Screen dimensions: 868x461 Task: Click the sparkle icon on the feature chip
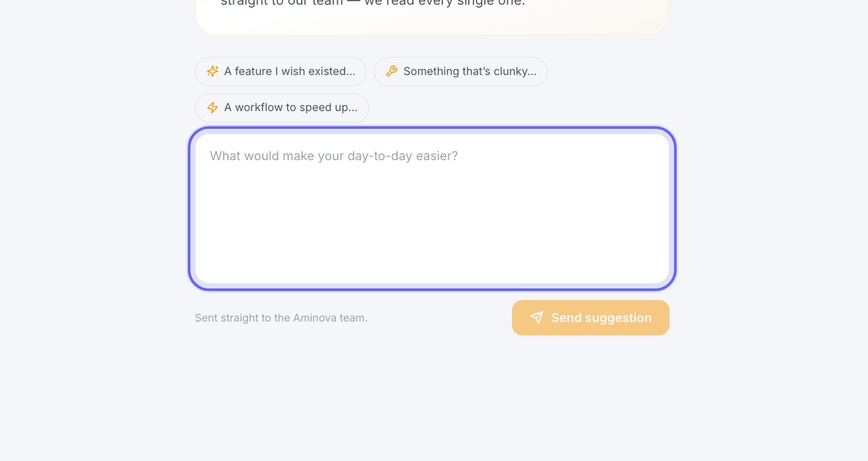[x=213, y=72]
